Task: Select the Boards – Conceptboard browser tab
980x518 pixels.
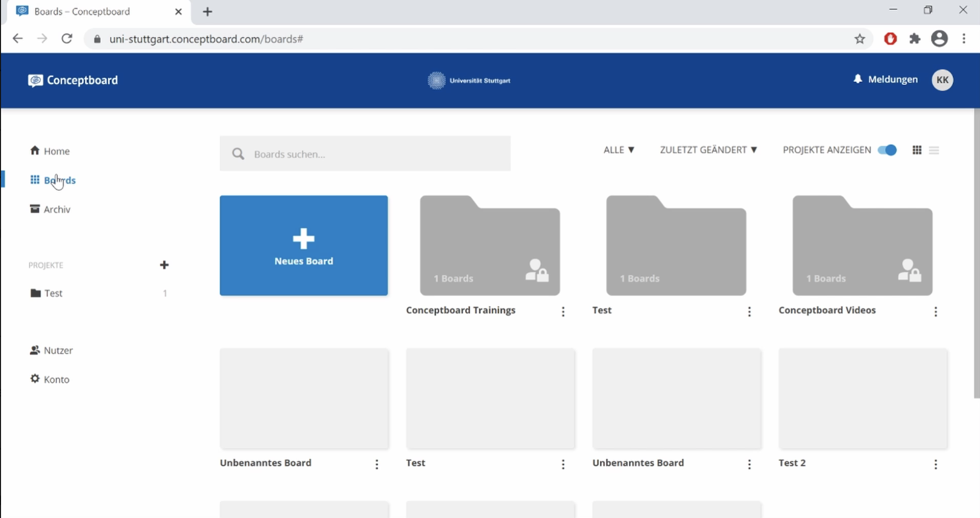Action: click(98, 12)
